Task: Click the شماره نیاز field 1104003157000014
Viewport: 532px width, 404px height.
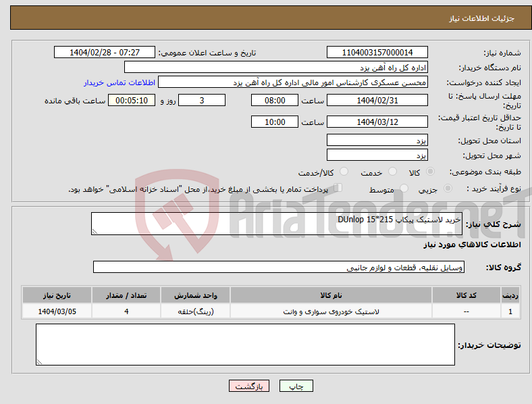Action: pyautogui.click(x=377, y=52)
